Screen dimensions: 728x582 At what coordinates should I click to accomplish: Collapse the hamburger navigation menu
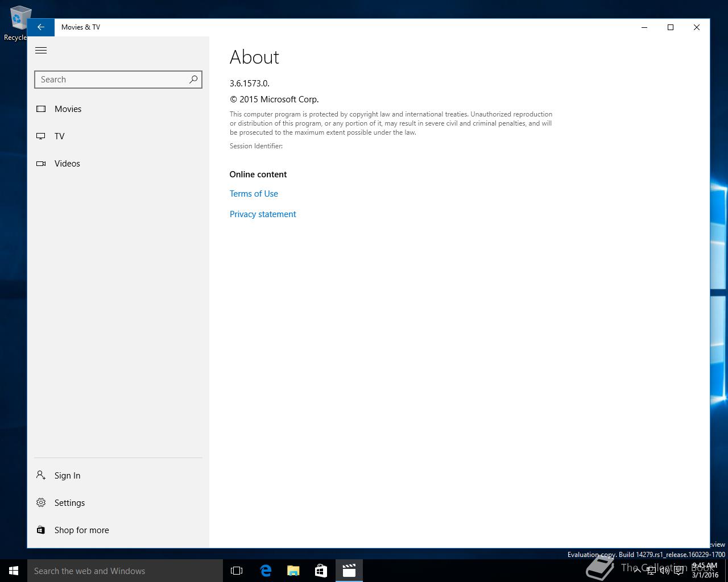tap(41, 51)
